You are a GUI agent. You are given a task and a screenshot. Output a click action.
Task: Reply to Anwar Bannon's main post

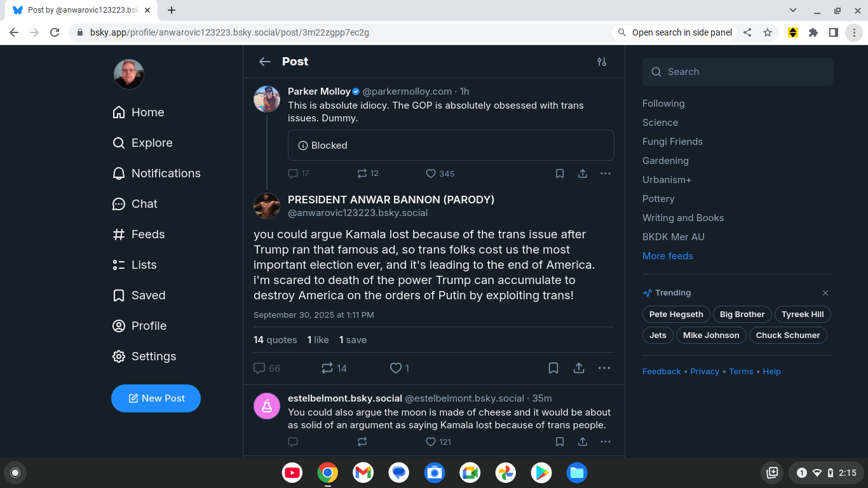[x=259, y=368]
